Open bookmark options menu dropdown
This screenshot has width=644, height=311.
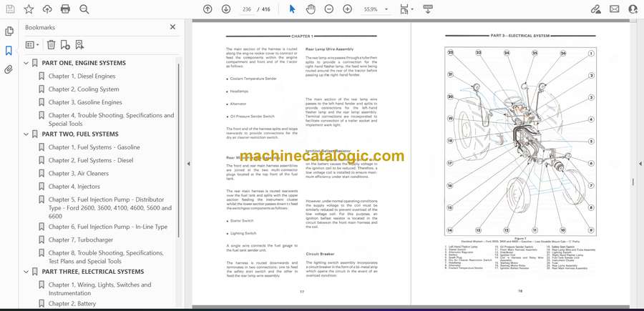click(32, 45)
